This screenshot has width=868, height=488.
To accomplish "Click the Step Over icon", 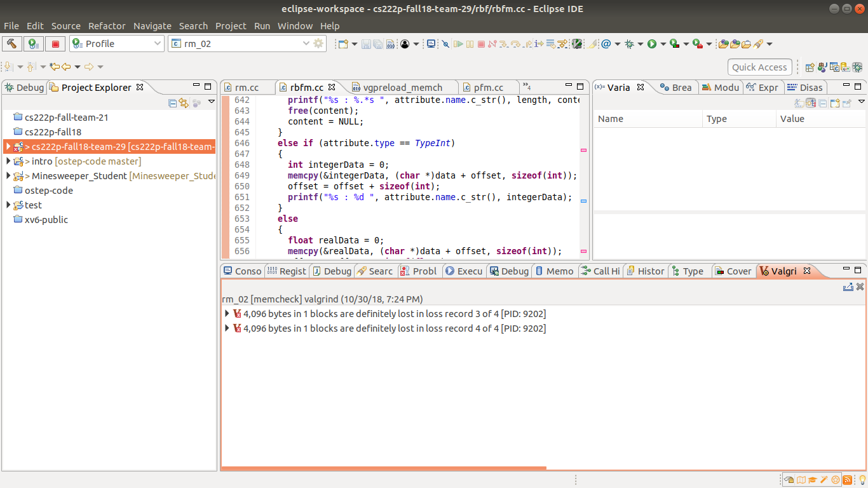I will [x=515, y=44].
